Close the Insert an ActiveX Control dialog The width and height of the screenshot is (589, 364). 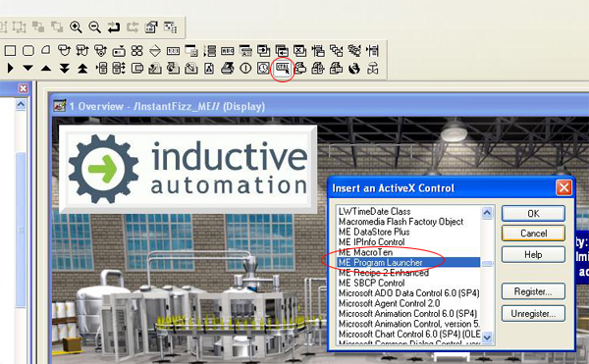(x=563, y=187)
